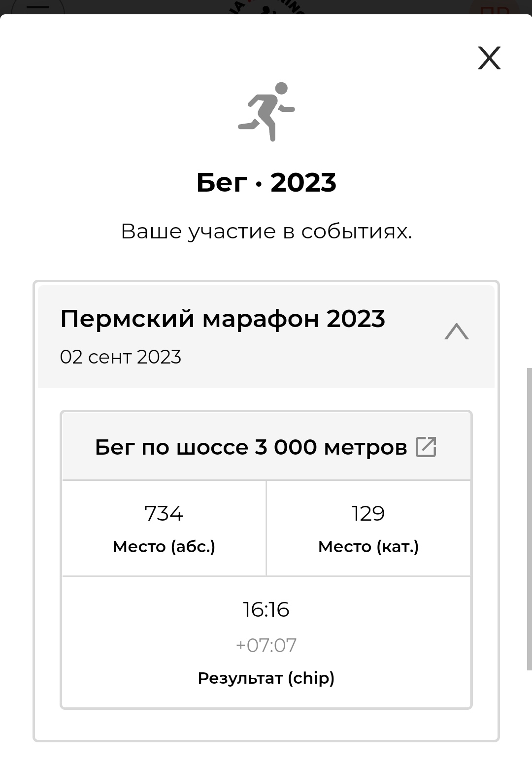Close the Бег 2023 dialog
Screen dimensions: 532x763
pos(489,58)
